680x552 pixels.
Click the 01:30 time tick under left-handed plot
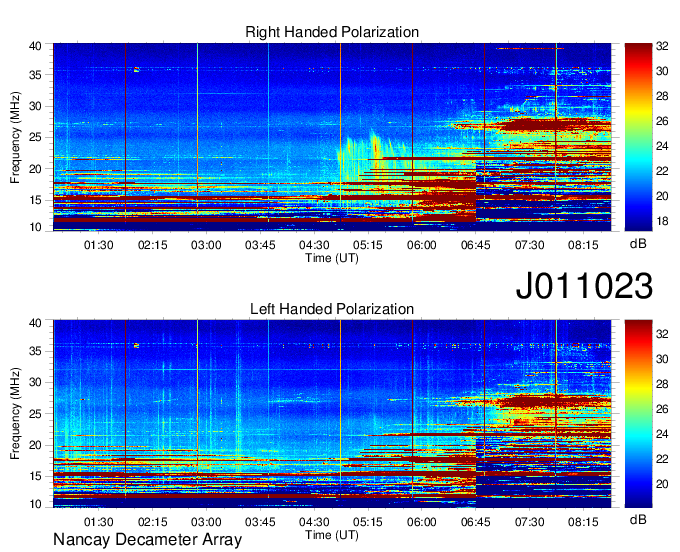click(98, 522)
